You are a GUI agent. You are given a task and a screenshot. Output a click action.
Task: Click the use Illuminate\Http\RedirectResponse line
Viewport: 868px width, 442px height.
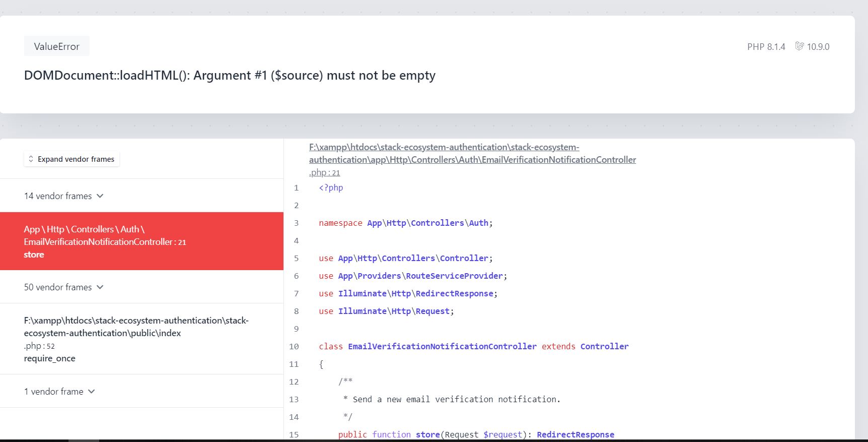(408, 293)
